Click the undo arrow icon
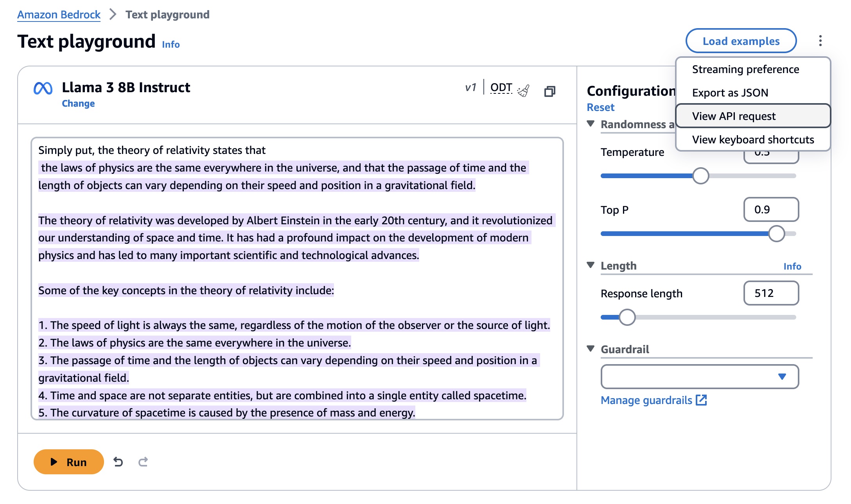The image size is (851, 504). 118,462
